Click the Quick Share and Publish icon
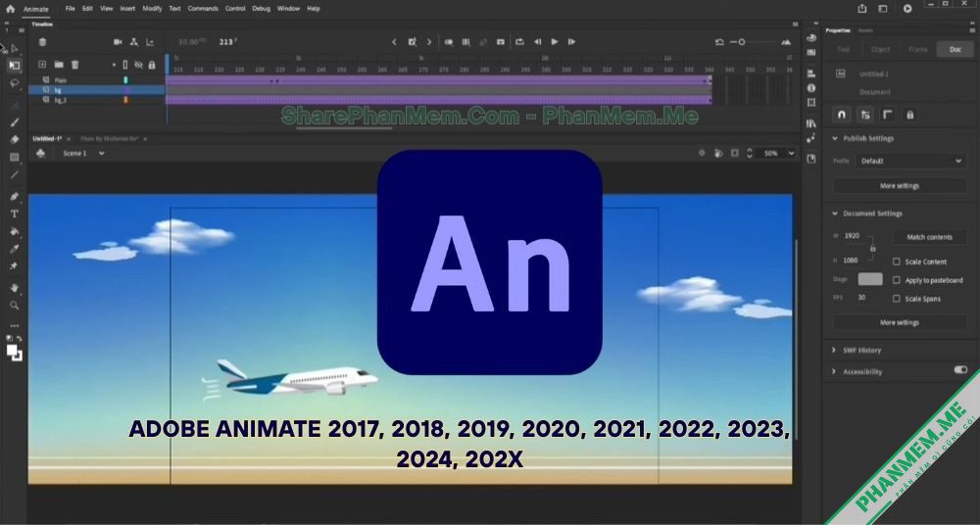This screenshot has width=980, height=525. coord(862,9)
